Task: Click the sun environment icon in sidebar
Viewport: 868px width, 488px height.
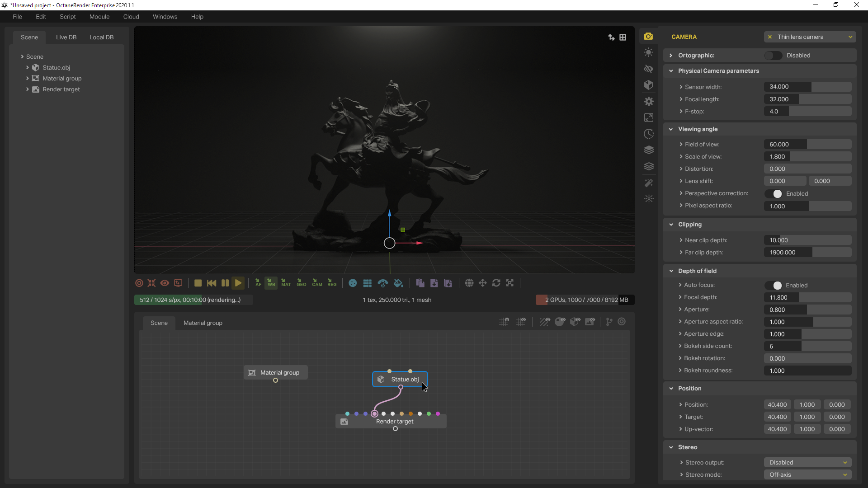Action: tap(648, 52)
